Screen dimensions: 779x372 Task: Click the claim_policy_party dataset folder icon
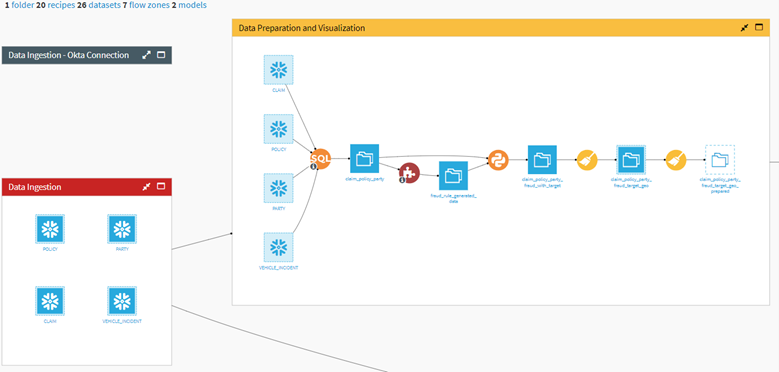pos(365,159)
